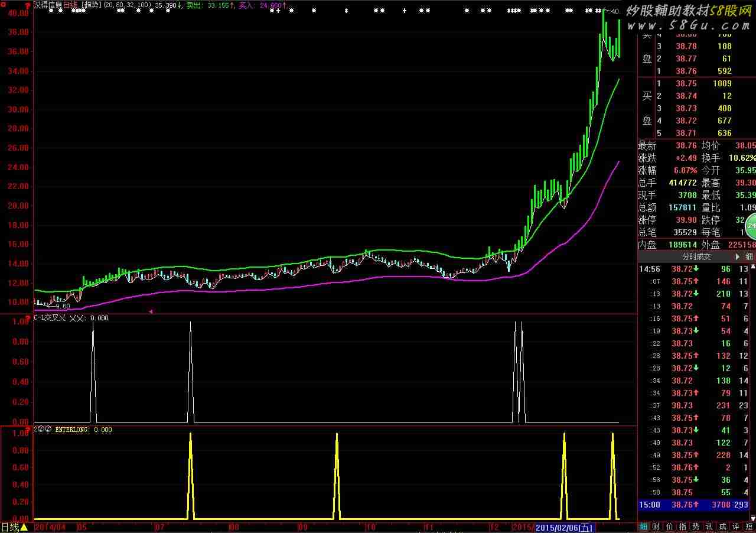Select the 成 tab at bottom right
The image size is (756, 533).
(x=722, y=526)
